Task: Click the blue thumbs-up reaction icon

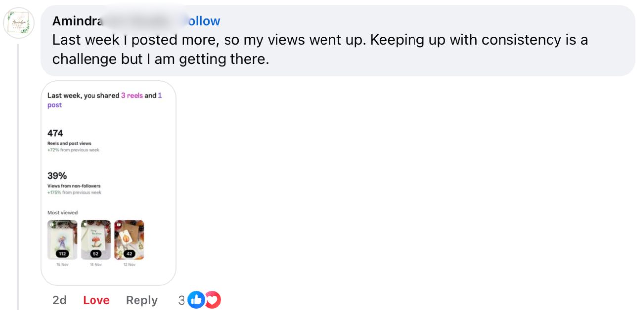Action: click(196, 300)
